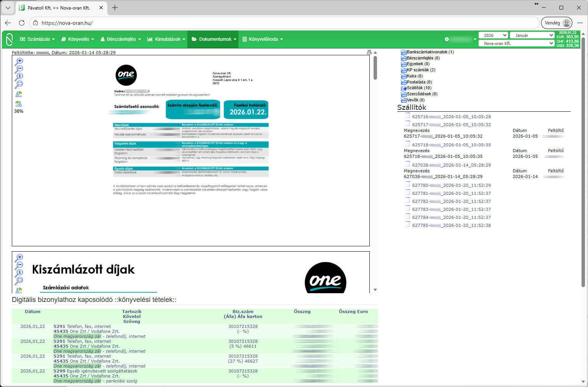Viewport: 588px width, 387px height.
Task: Open the Kimutatások menu
Action: point(166,39)
